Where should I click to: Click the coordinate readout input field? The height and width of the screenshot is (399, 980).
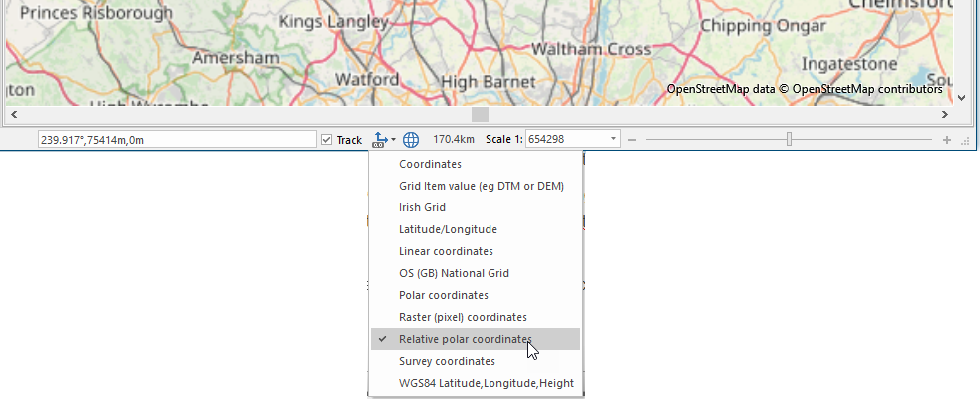176,140
